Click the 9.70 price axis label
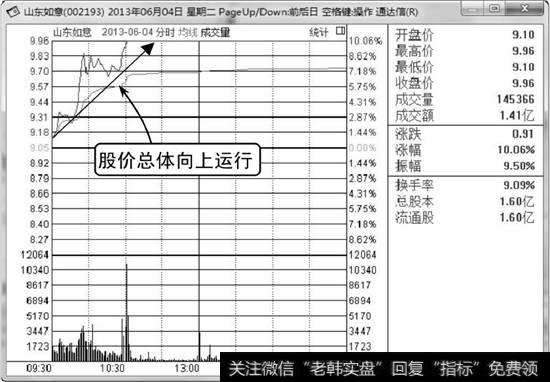 (x=40, y=72)
